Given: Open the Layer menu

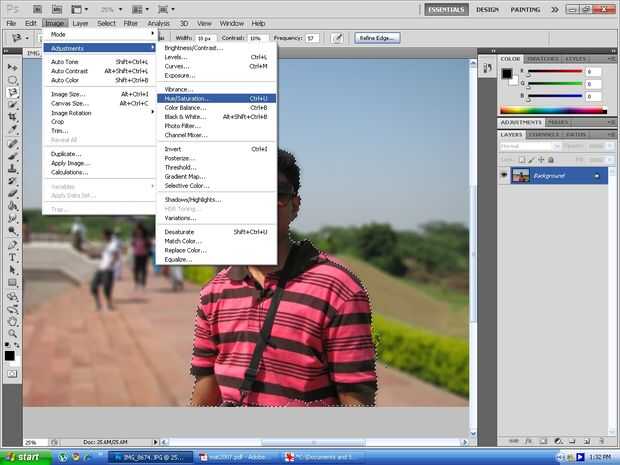Looking at the screenshot, I should coord(80,23).
